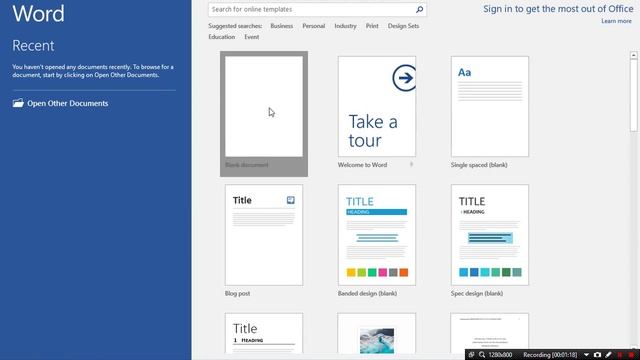Click the blog icon on Blog post thumbnail
Viewport: 640px width, 360px height.
coord(290,200)
